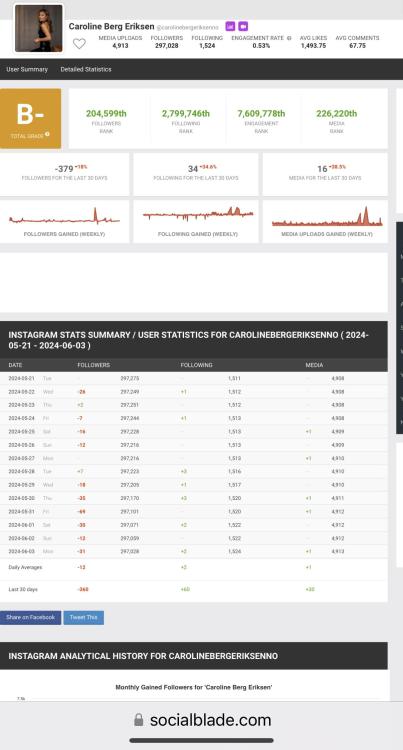The height and width of the screenshot is (750, 403).
Task: Click followers count 297,059
Action: coord(130,538)
